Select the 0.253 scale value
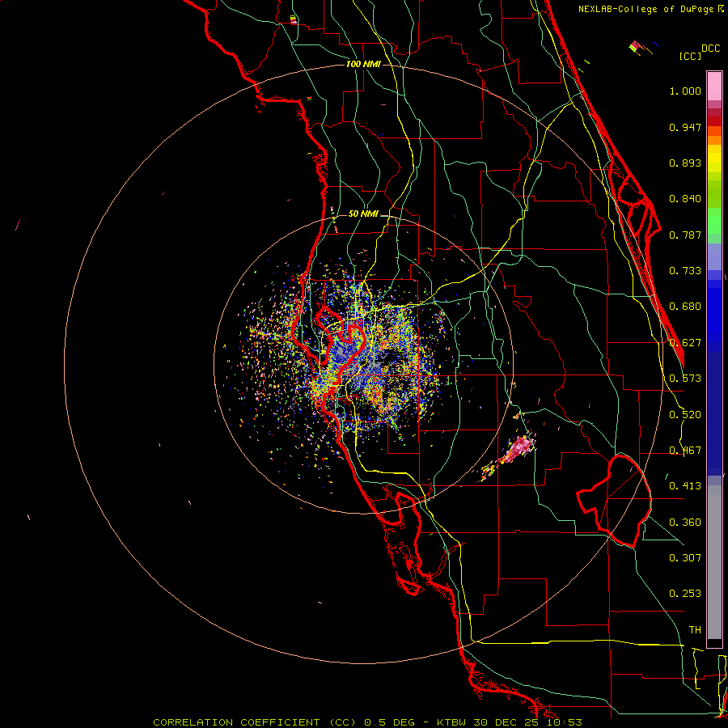Screen dimensions: 728x728 pyautogui.click(x=685, y=594)
